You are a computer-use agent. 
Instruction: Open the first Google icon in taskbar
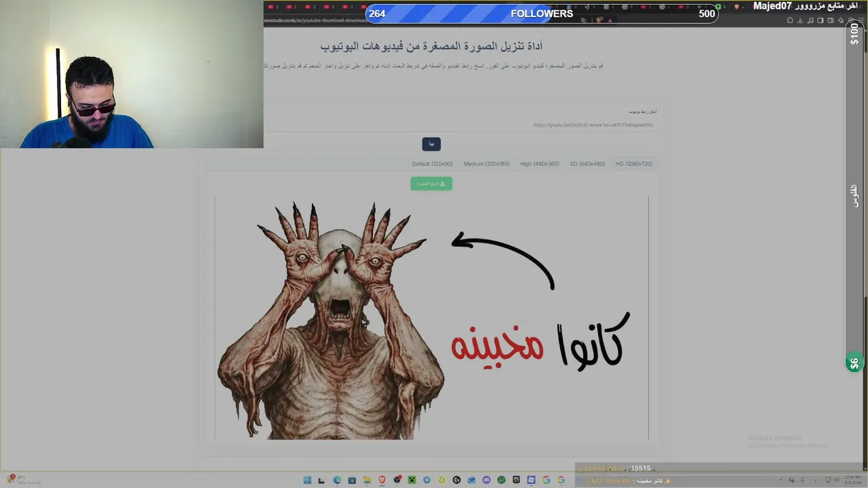[x=546, y=481]
